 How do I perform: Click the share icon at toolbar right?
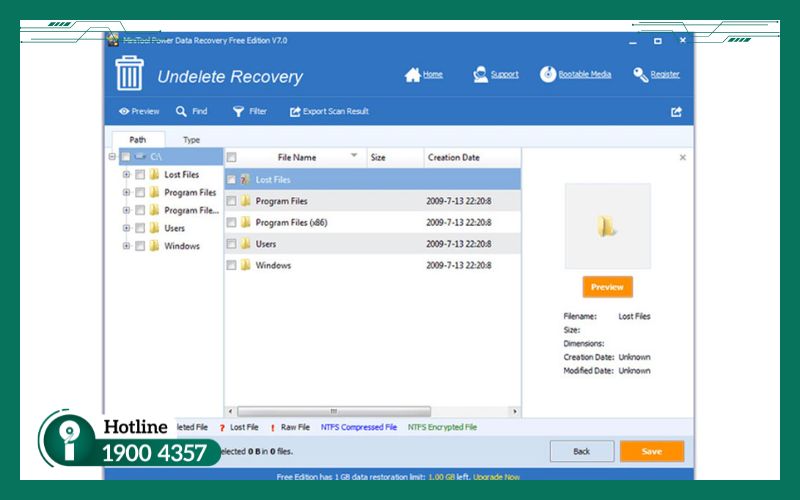[676, 112]
